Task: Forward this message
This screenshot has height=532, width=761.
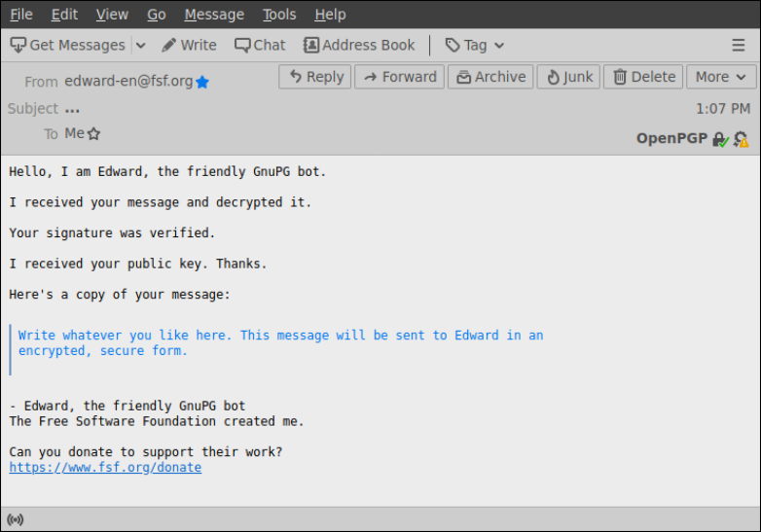Action: 399,77
